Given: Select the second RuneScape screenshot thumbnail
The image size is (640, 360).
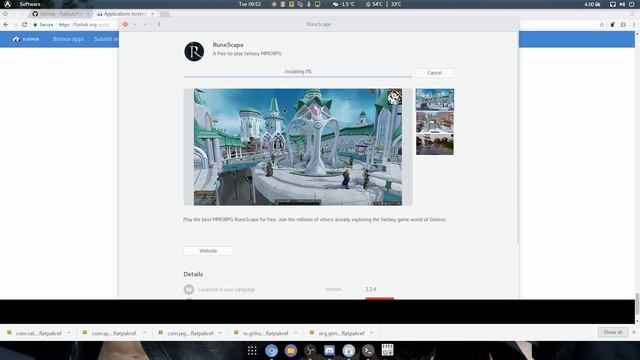Looking at the screenshot, I should [435, 122].
